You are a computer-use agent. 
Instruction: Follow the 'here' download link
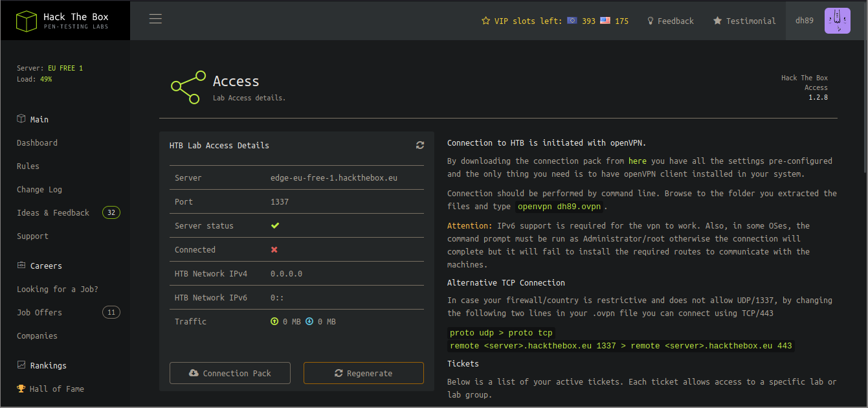point(638,161)
